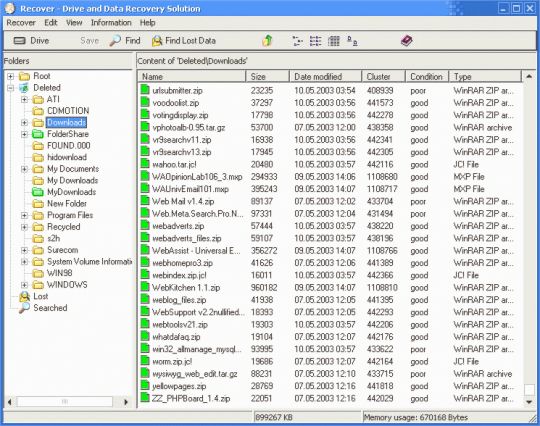The height and width of the screenshot is (426, 540).
Task: Click folder tree horizontal scrollbar left arrow
Action: coord(10,402)
